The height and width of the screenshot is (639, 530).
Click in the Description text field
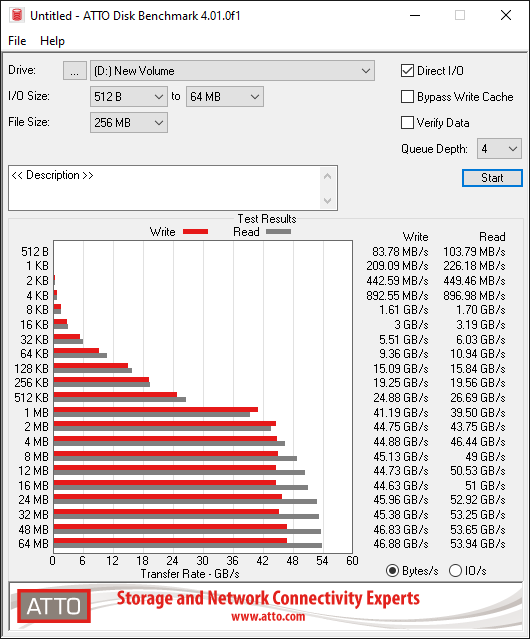pos(165,188)
